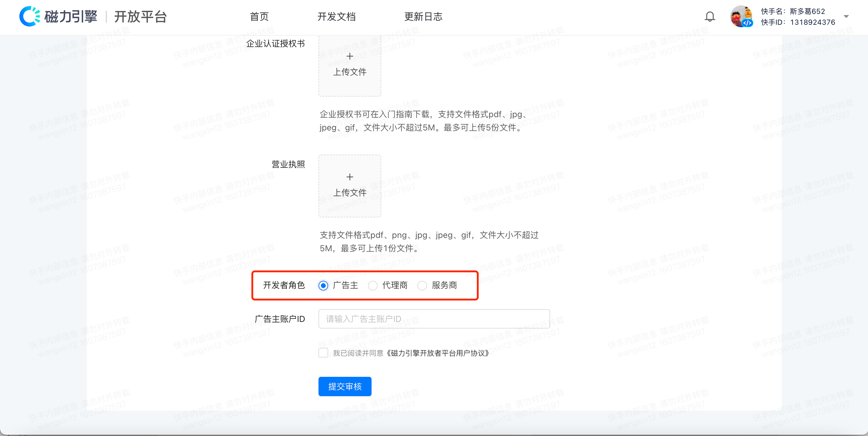
Task: Upload a file for 营业执照
Action: [350, 186]
